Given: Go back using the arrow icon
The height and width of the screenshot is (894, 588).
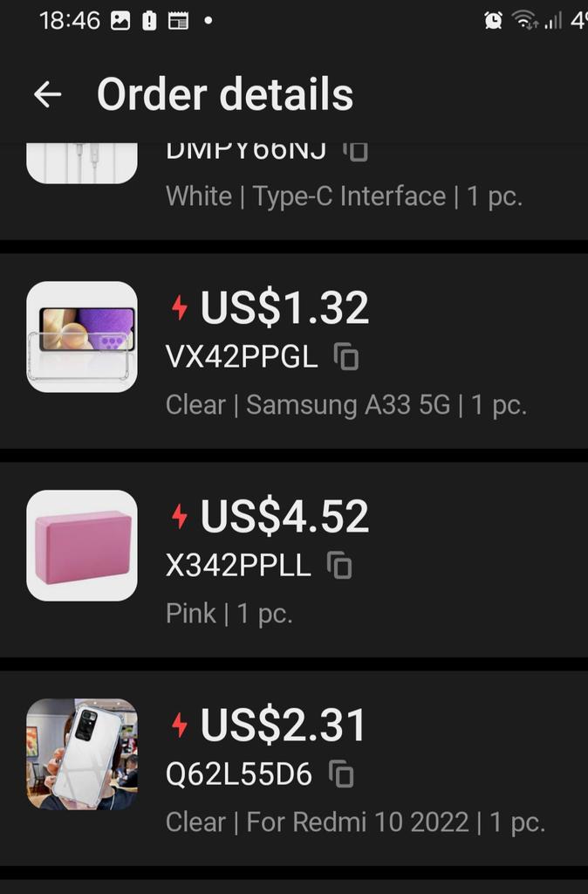Looking at the screenshot, I should point(47,94).
